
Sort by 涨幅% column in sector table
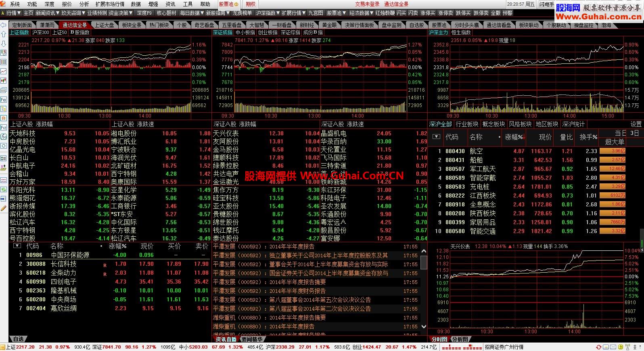coord(514,137)
